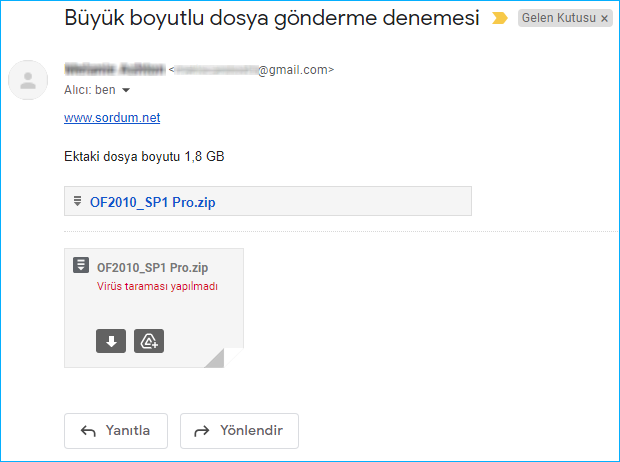Viewport: 620px width, 462px height.
Task: Open the OF2010_SP1 Pro.zip attachment card
Action: (x=154, y=308)
